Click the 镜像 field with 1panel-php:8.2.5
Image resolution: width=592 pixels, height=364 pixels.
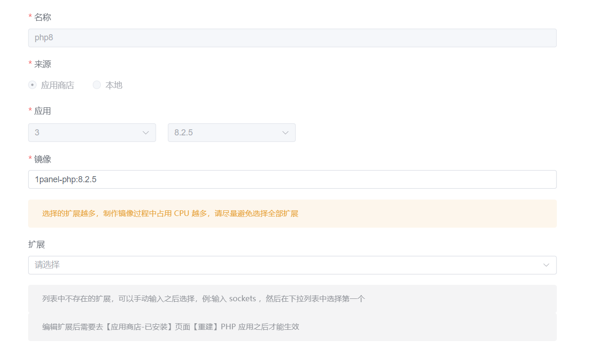click(292, 179)
